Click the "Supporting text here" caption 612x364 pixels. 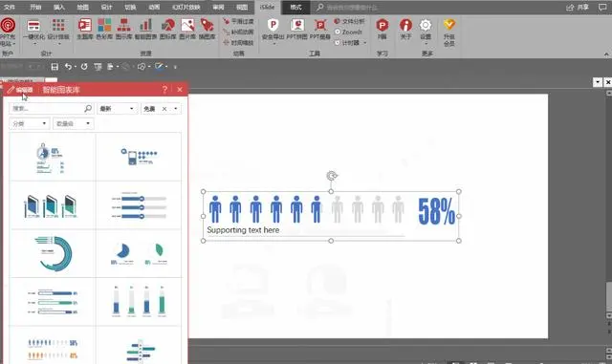tap(243, 230)
